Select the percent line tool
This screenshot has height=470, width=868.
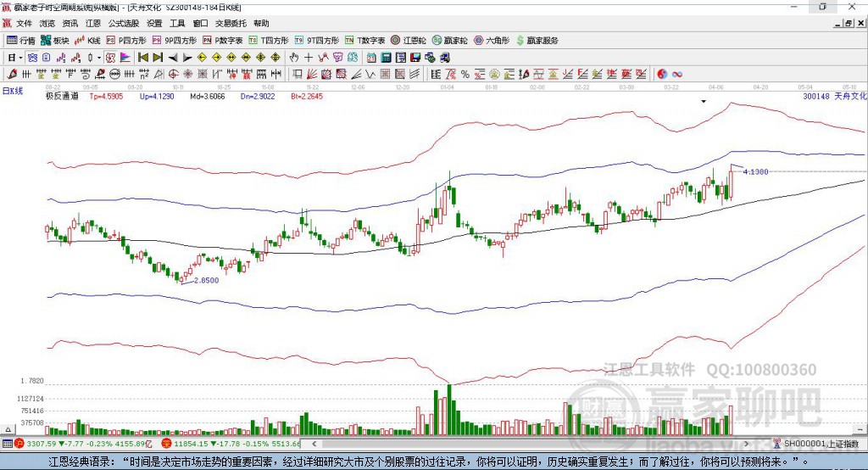coord(465,74)
